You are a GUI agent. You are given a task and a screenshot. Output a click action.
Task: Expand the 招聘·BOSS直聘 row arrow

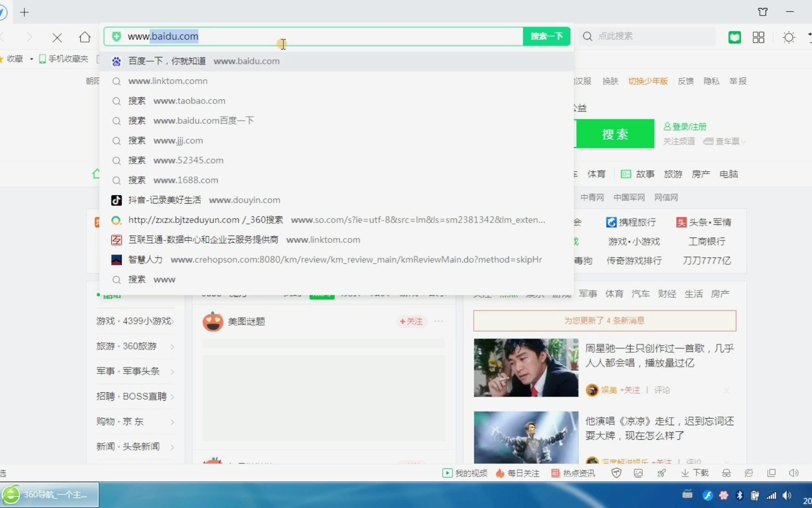172,397
